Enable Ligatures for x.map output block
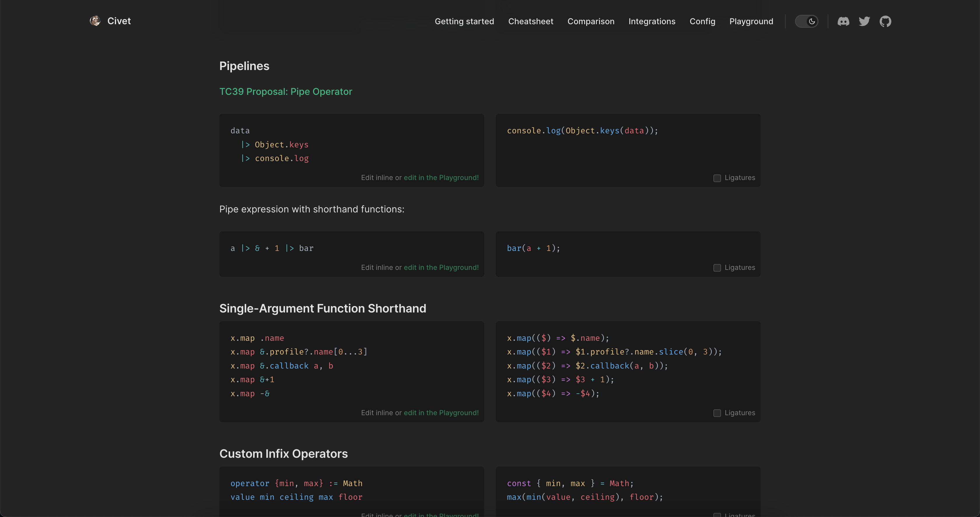 [x=717, y=413]
